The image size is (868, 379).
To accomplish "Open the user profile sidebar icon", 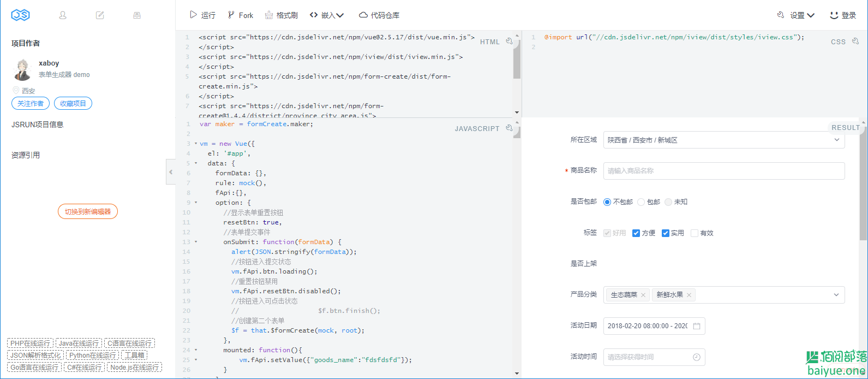I will [x=63, y=15].
